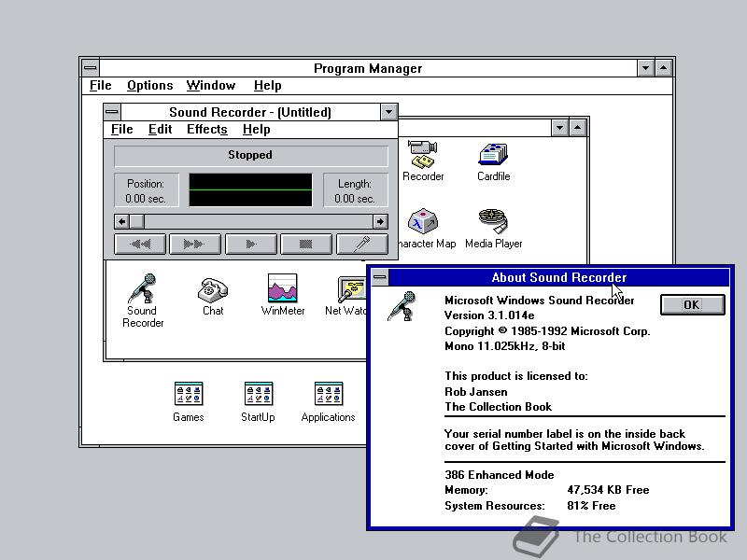Click the Sound Recorder - (Untitled) title bar
The height and width of the screenshot is (560, 747).
[x=250, y=112]
